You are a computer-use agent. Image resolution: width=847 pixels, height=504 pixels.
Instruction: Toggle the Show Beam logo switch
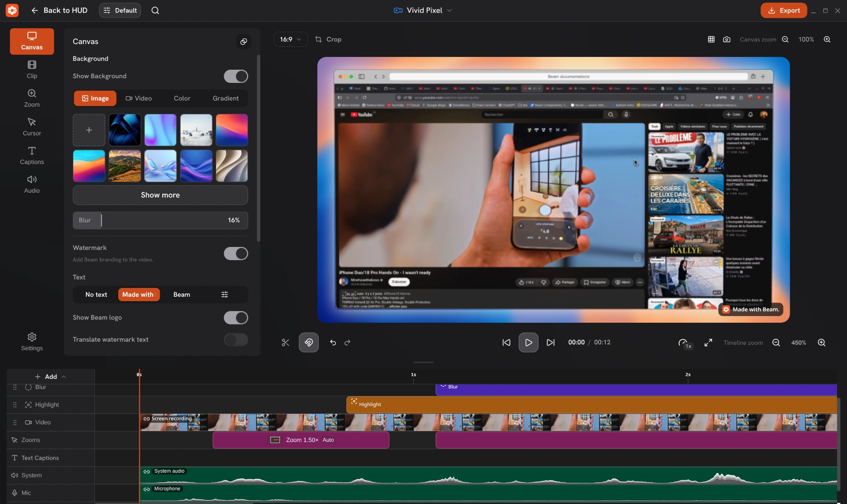click(236, 317)
